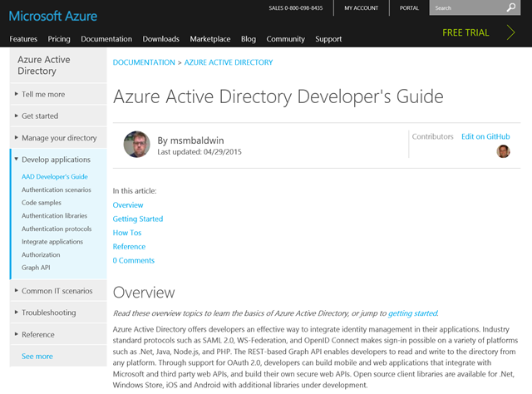Image resolution: width=532 pixels, height=394 pixels.
Task: Click the My Account link
Action: point(362,7)
